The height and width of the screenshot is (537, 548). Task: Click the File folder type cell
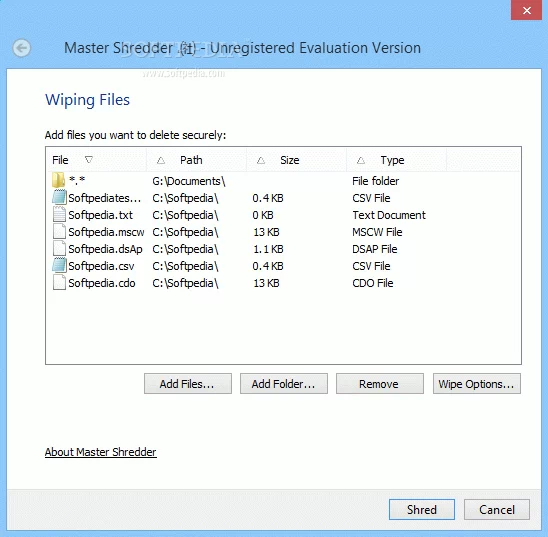pos(376,181)
